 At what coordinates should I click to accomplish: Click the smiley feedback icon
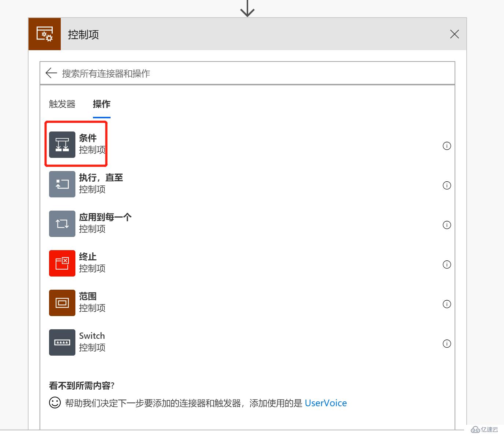tap(55, 403)
